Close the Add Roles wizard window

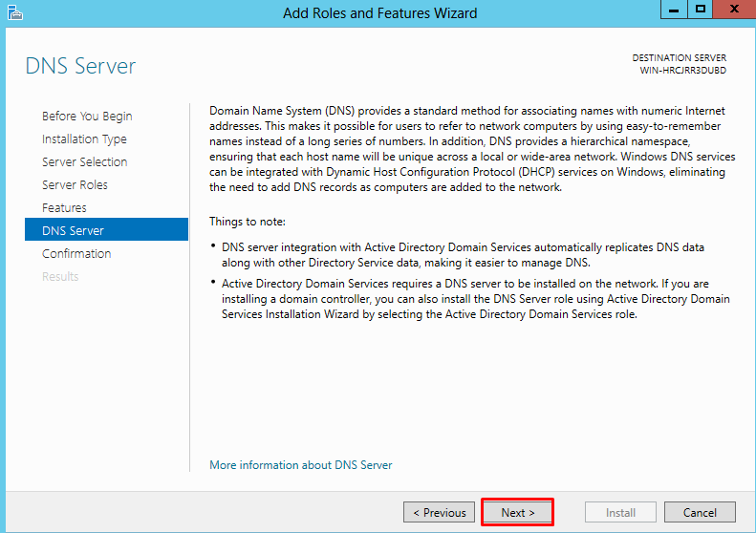pos(734,10)
